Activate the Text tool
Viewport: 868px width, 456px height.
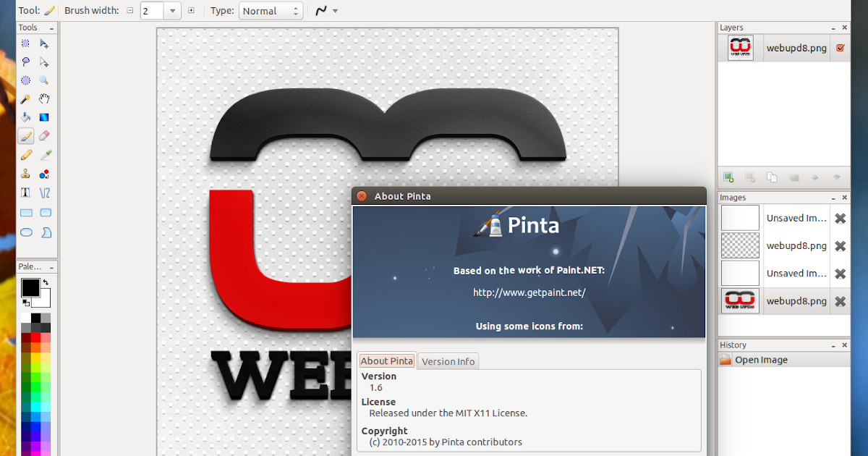pos(25,193)
